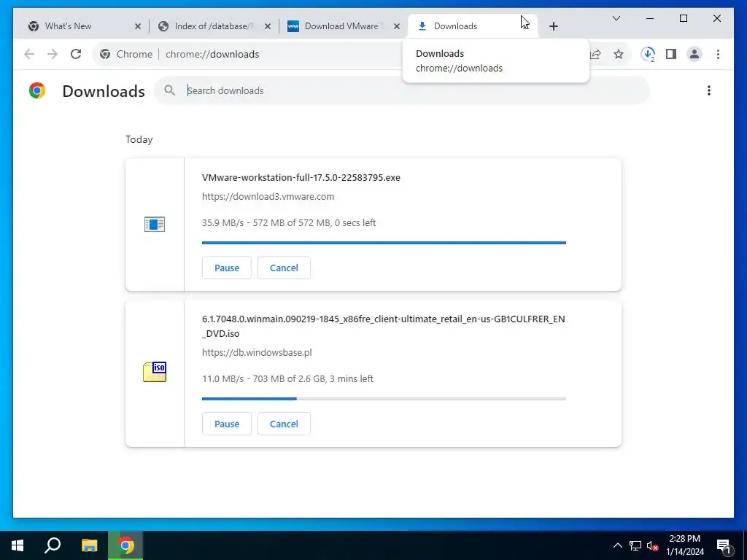Bookmark this page with the star icon

(619, 54)
